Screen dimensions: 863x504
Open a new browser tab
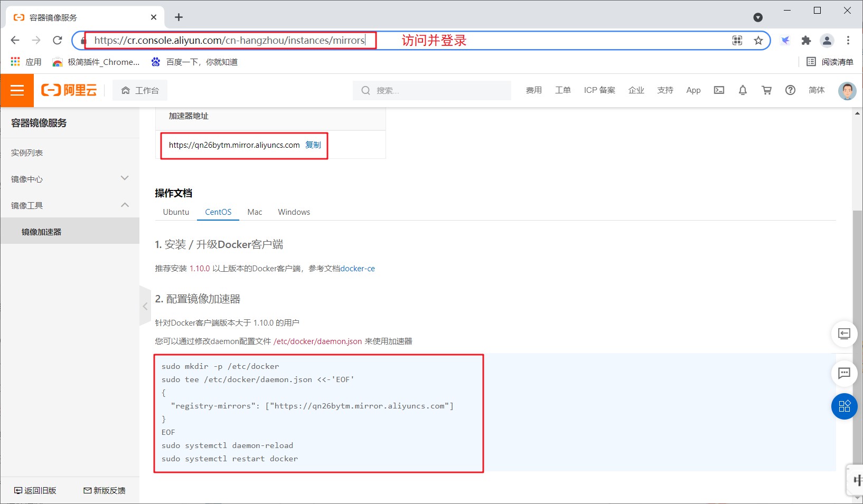pyautogui.click(x=179, y=17)
